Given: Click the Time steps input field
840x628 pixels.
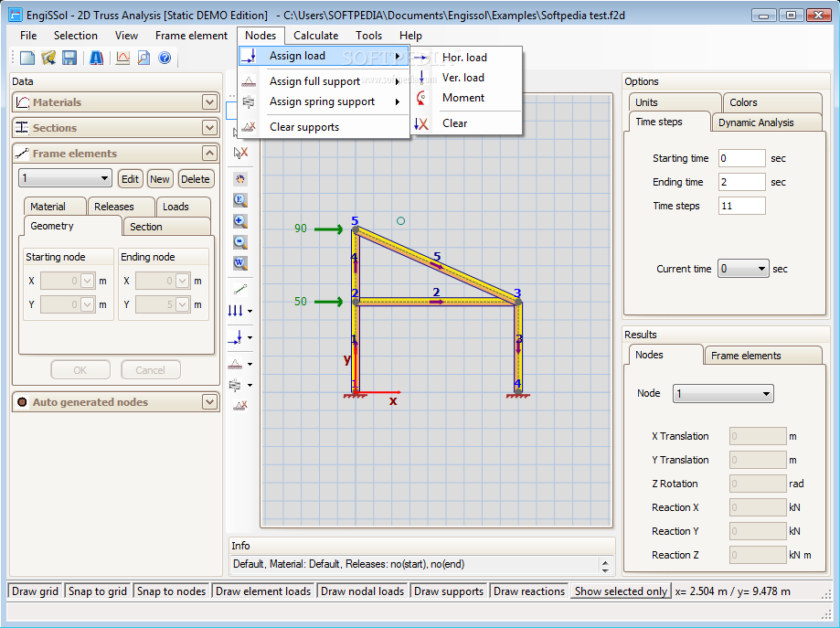Looking at the screenshot, I should [741, 206].
